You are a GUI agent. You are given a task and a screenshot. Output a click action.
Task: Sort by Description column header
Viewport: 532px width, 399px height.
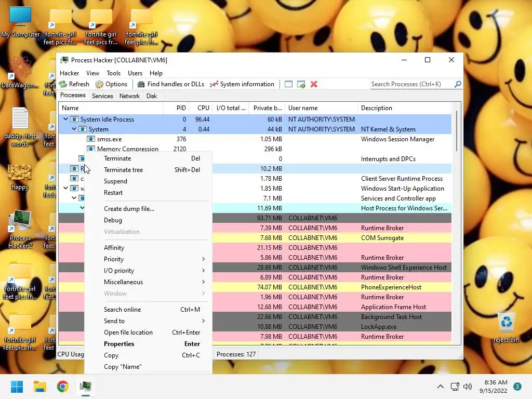[x=404, y=108]
